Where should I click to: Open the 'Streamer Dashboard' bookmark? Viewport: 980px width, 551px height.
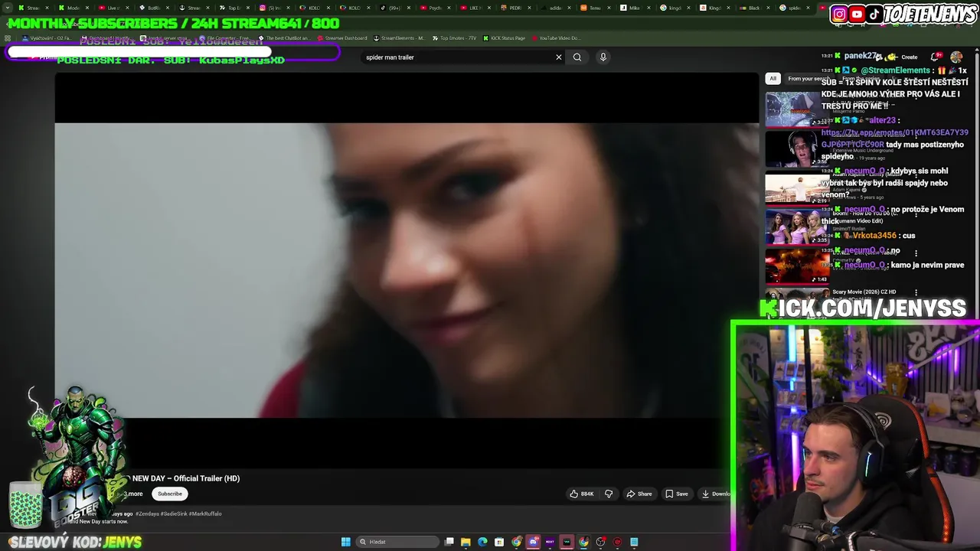tap(341, 38)
